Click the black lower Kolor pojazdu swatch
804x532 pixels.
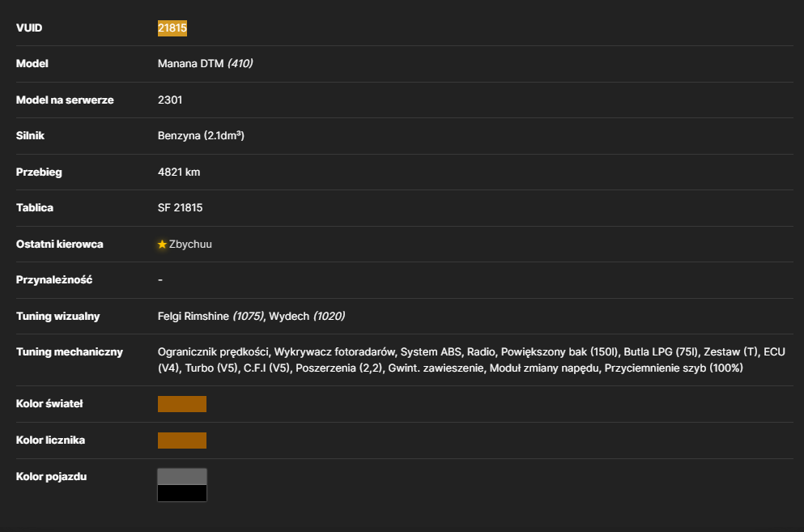point(182,493)
